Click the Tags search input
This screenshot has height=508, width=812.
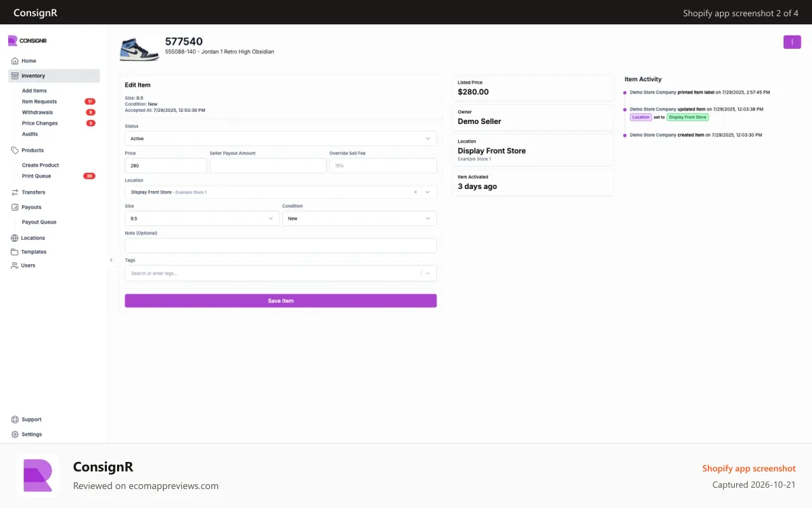click(273, 274)
